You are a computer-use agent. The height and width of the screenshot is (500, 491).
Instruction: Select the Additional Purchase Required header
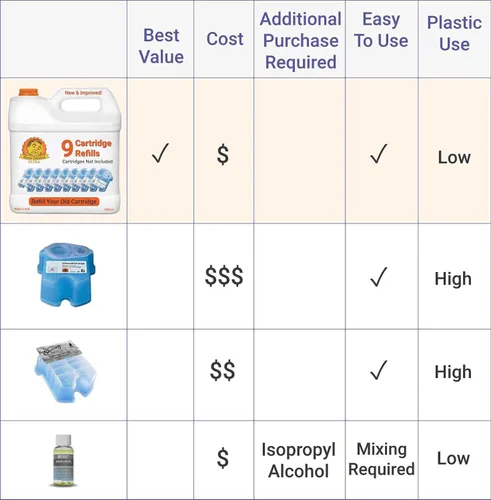301,41
